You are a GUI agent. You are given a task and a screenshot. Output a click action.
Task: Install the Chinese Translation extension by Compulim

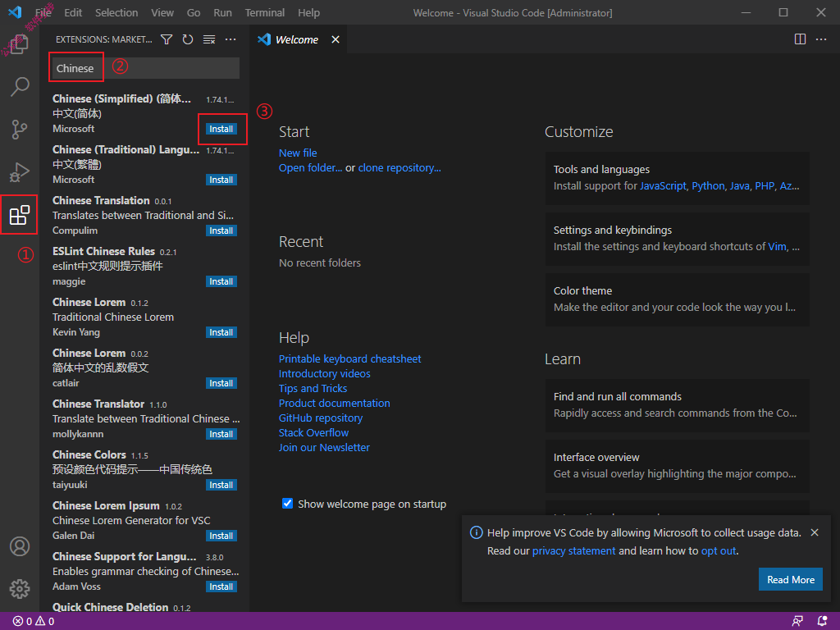click(221, 231)
